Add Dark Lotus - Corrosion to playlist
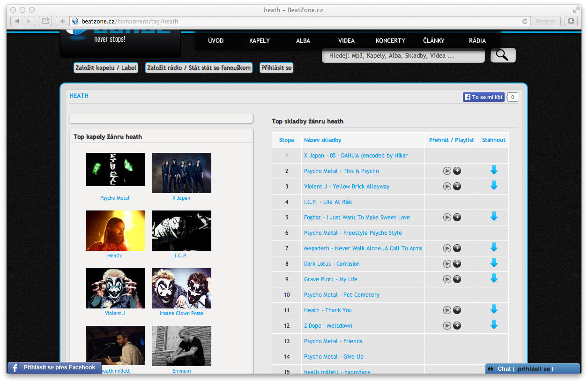 [x=457, y=264]
